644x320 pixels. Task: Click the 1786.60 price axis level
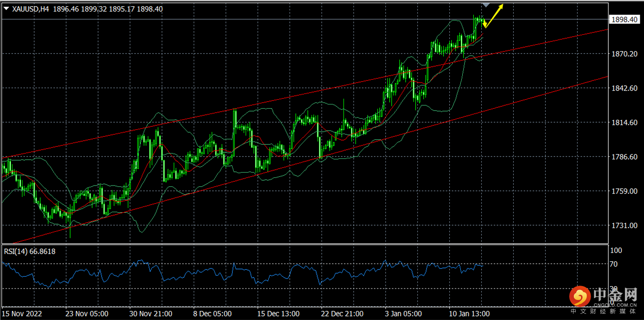point(624,157)
